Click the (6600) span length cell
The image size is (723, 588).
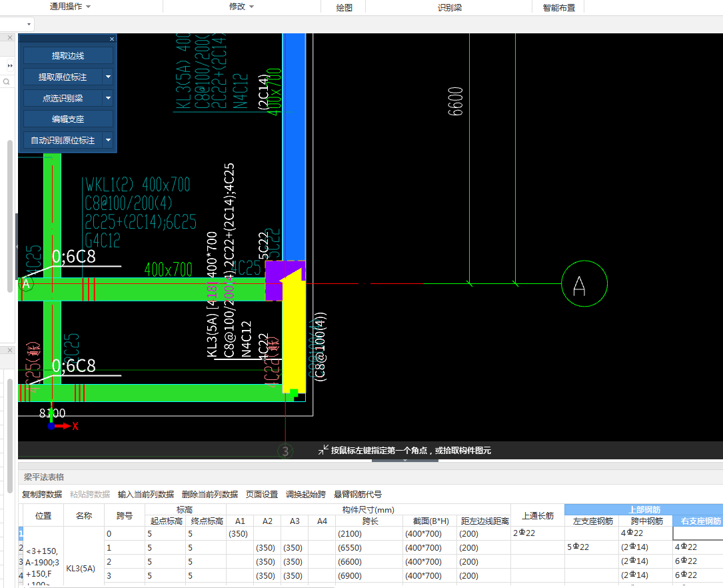369,562
